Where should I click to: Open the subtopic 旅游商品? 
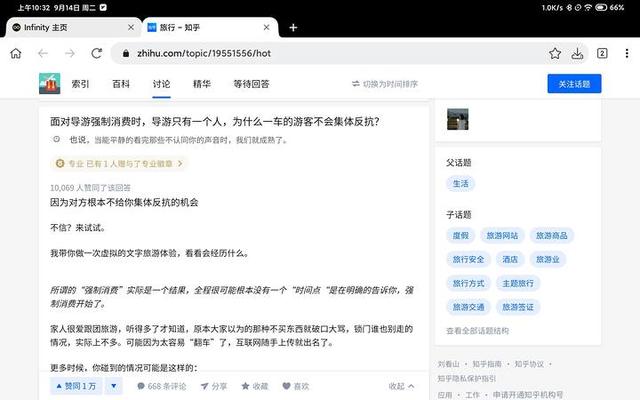[x=551, y=236]
